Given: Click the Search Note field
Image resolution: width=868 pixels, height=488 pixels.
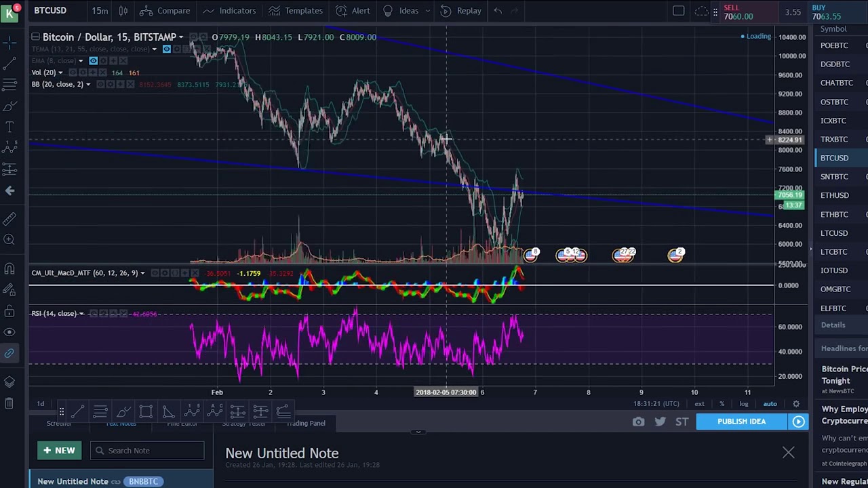Looking at the screenshot, I should click(x=147, y=451).
